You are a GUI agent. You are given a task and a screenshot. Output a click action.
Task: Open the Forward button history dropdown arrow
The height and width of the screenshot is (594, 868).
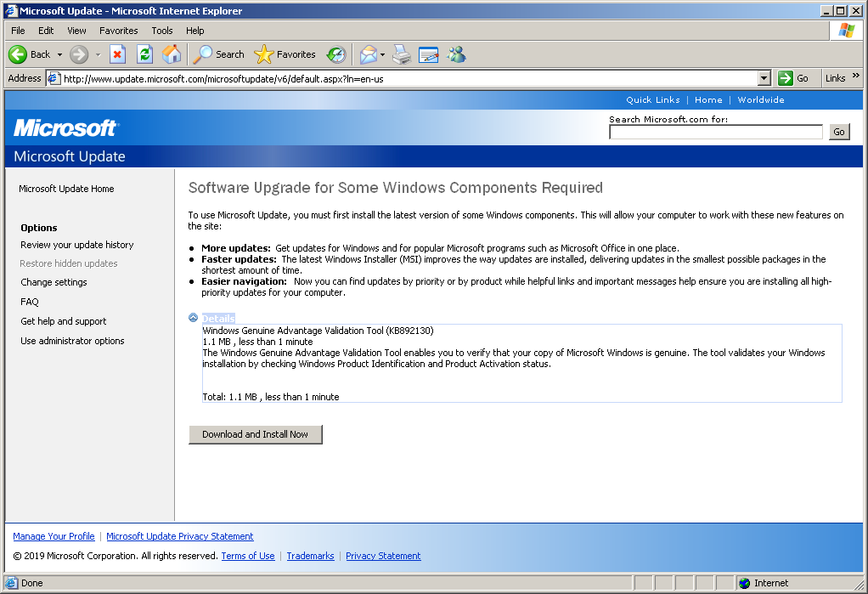(98, 54)
